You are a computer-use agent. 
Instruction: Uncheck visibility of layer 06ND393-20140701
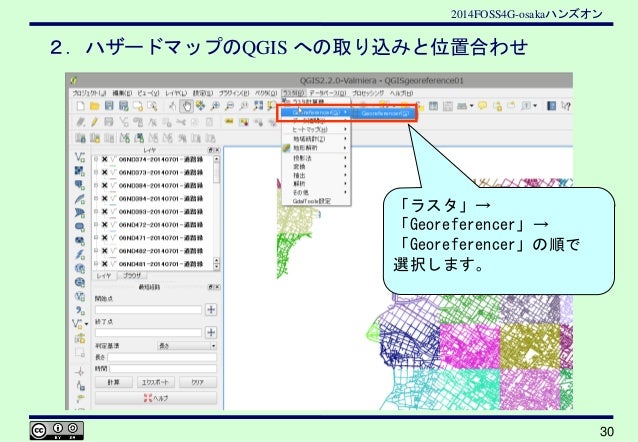(105, 212)
